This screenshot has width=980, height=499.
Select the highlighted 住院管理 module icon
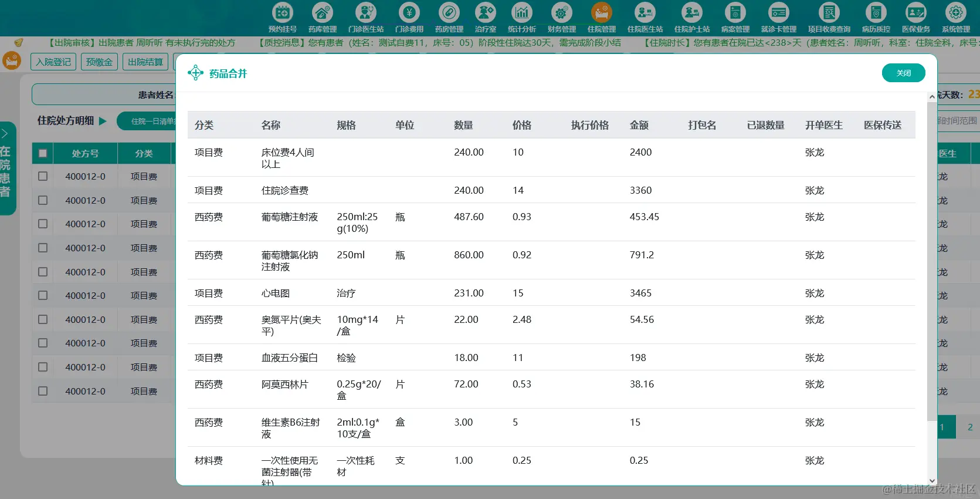point(602,12)
